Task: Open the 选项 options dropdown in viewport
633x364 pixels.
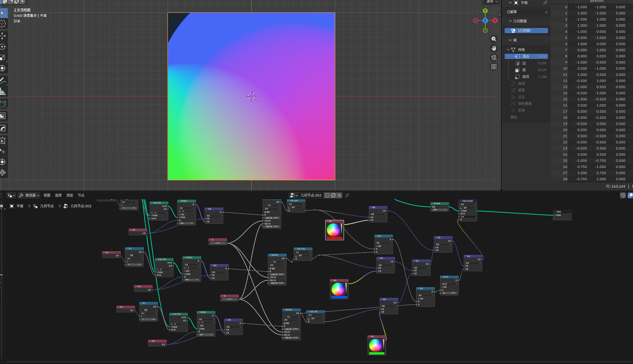Action: click(x=492, y=2)
